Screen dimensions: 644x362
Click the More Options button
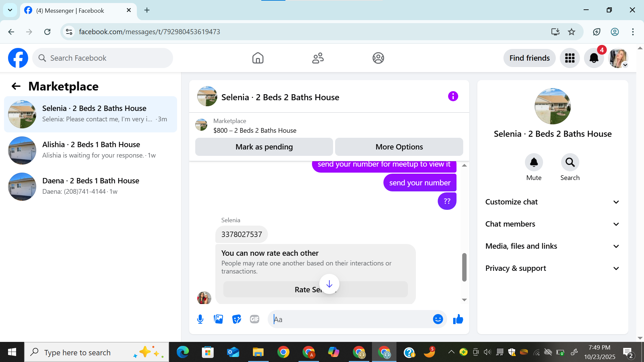click(x=399, y=147)
